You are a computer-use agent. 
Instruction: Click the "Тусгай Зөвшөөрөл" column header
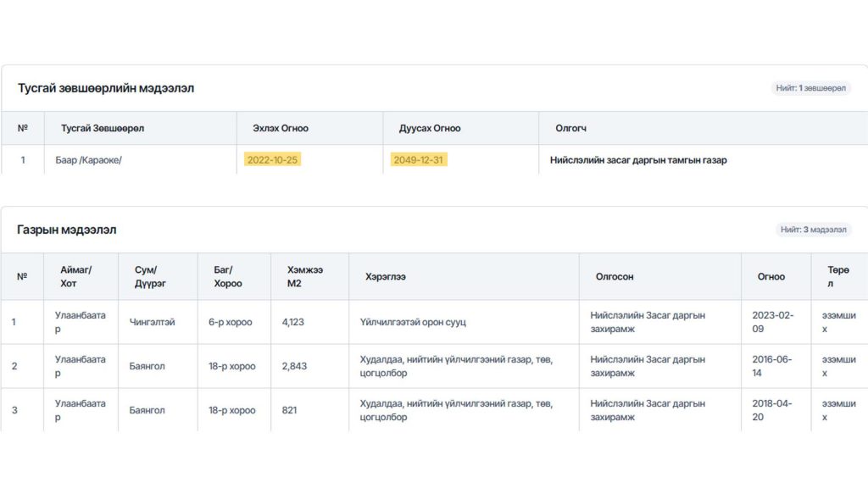click(102, 129)
